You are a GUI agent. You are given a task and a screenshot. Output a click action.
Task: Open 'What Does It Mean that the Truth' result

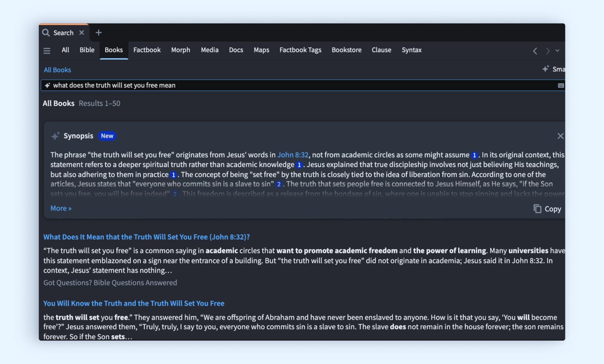point(146,237)
